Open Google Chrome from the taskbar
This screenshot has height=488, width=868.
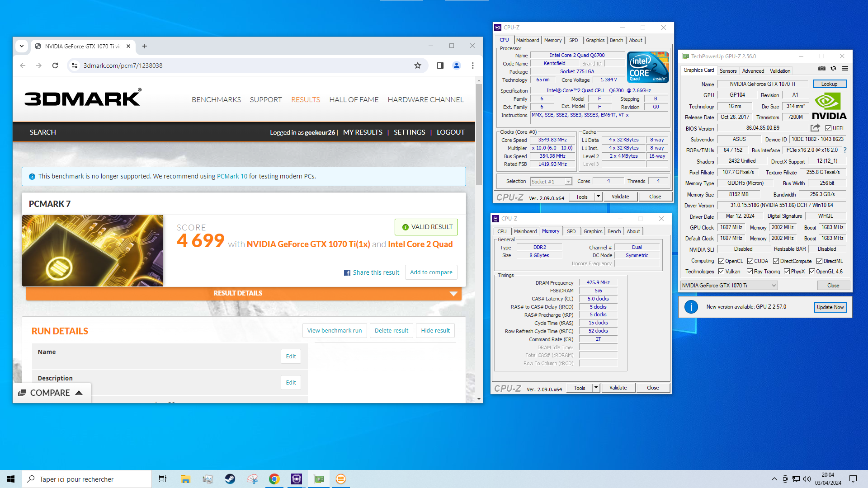pyautogui.click(x=274, y=479)
